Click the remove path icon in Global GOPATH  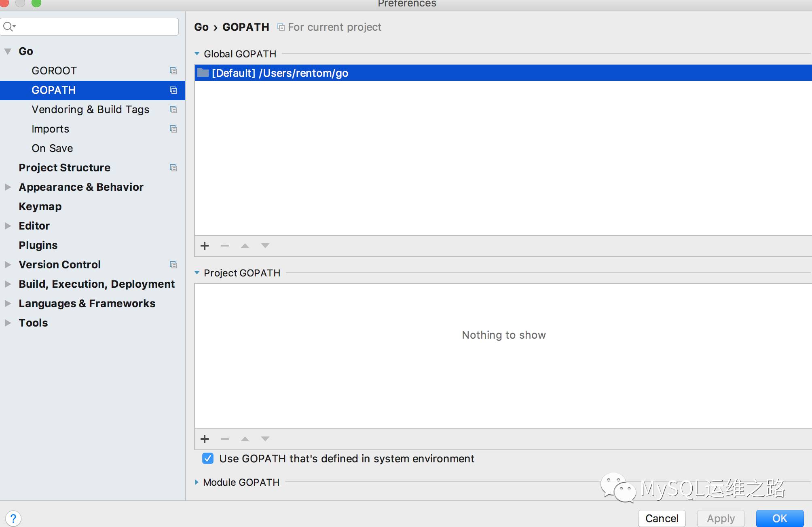coord(224,245)
